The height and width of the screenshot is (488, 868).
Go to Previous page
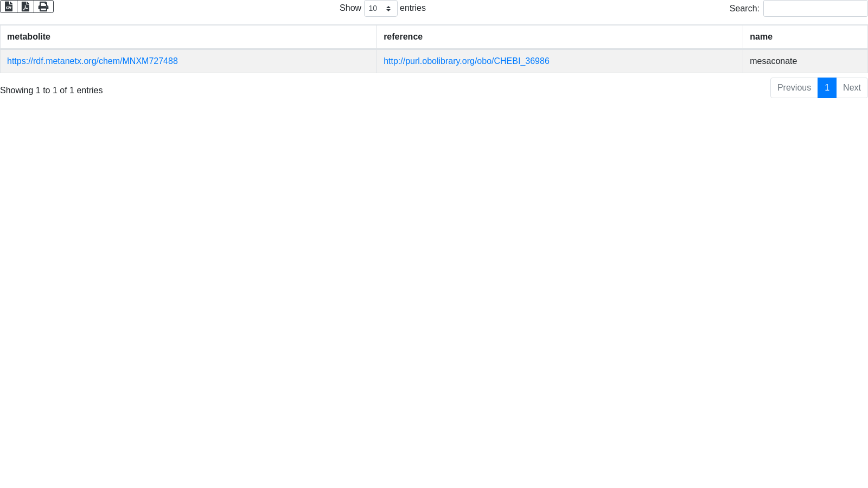pos(794,88)
